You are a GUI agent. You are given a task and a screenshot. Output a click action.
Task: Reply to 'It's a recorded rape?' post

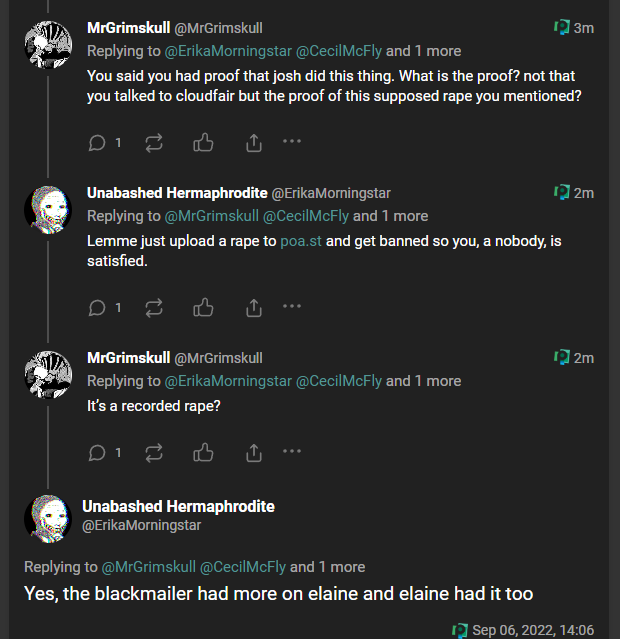(x=97, y=453)
